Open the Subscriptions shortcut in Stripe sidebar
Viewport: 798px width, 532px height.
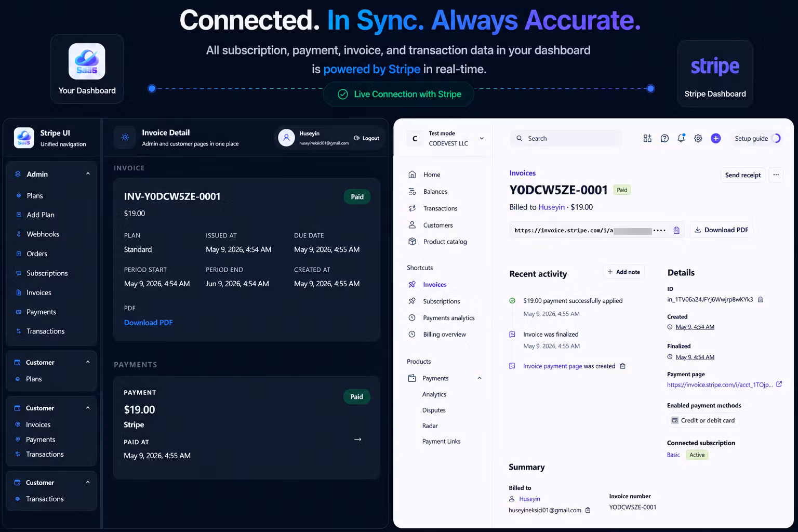pyautogui.click(x=441, y=301)
